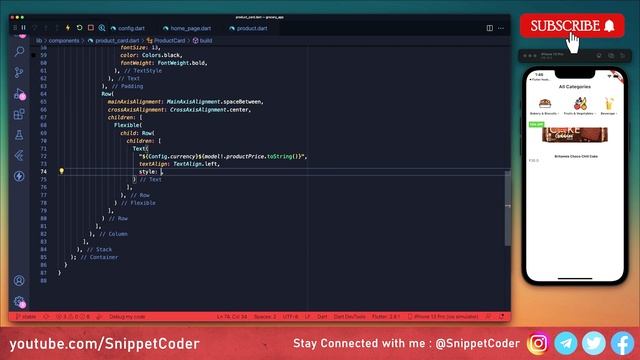Click the chocolate cake product image
The height and width of the screenshot is (360, 640).
click(575, 135)
